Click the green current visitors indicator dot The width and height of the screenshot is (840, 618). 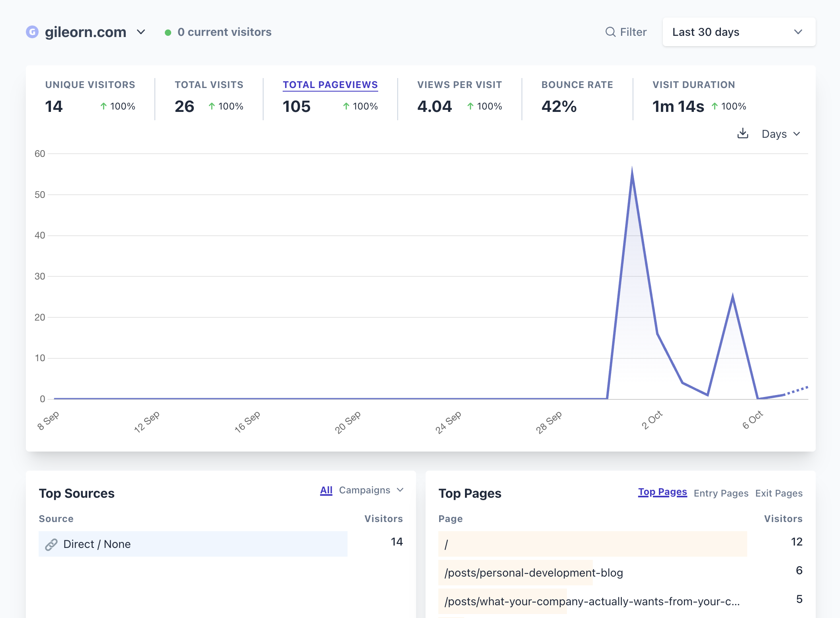(168, 33)
